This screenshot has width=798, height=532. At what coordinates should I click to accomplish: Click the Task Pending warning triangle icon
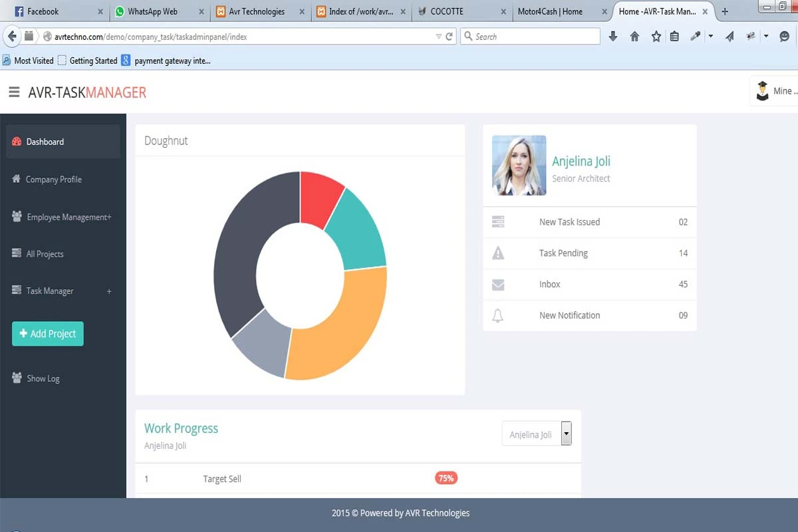pyautogui.click(x=497, y=253)
